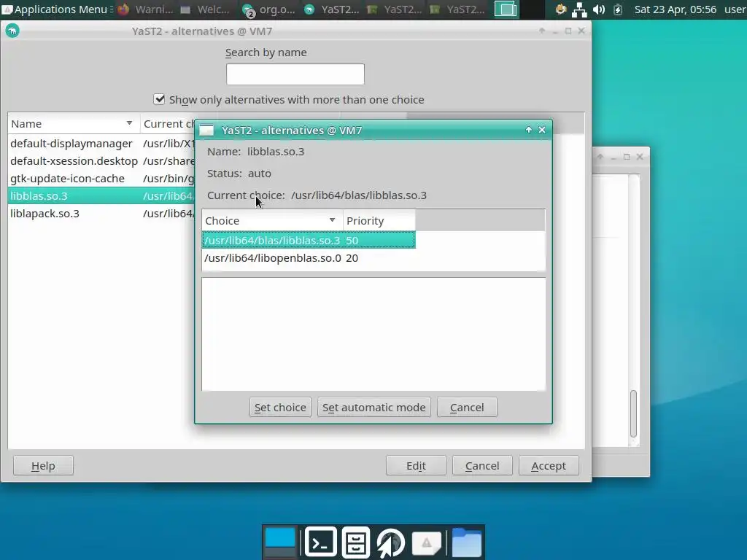Click the warning note icon in the dock
This screenshot has width=747, height=560.
click(426, 542)
